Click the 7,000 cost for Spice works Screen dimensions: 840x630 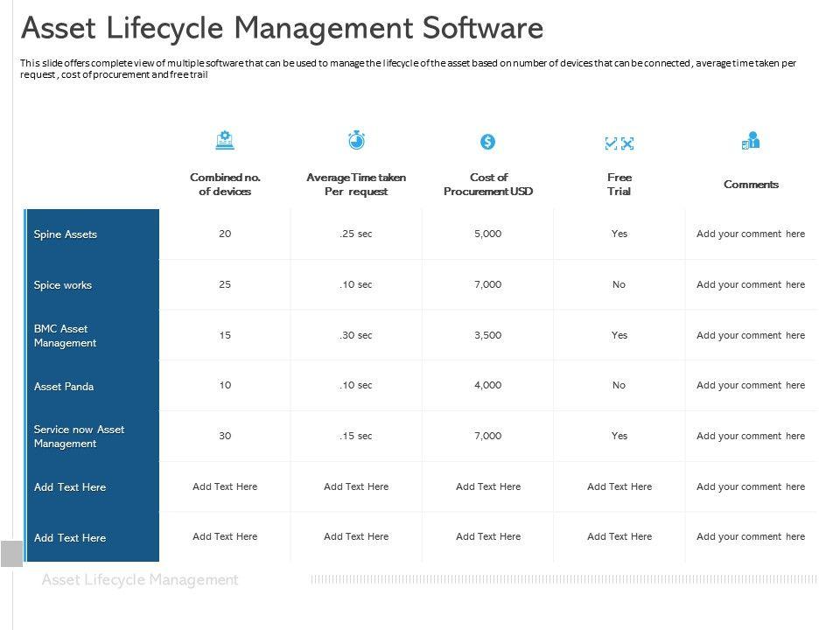(488, 284)
